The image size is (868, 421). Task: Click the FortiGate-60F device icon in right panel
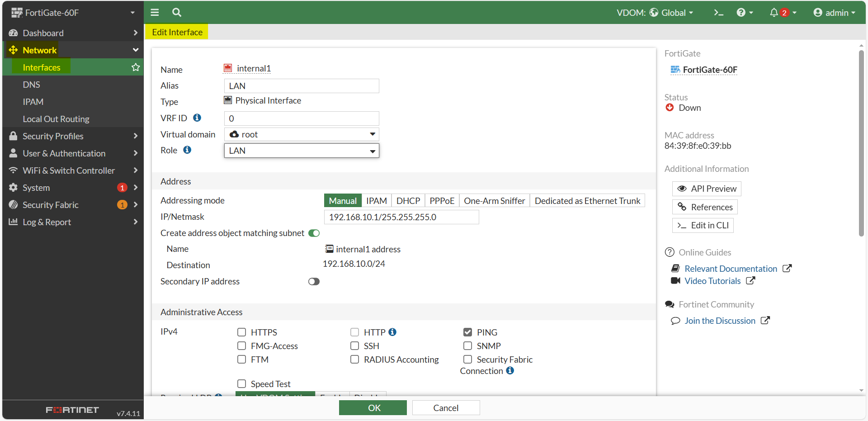tap(675, 70)
